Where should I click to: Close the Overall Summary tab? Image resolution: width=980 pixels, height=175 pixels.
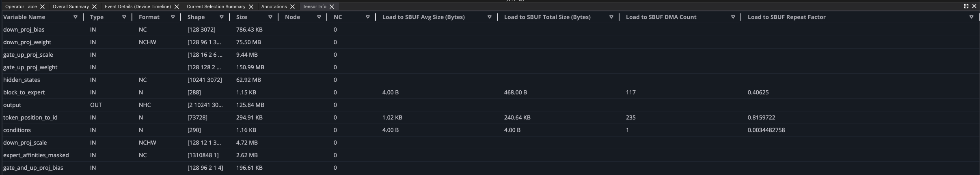tap(94, 7)
